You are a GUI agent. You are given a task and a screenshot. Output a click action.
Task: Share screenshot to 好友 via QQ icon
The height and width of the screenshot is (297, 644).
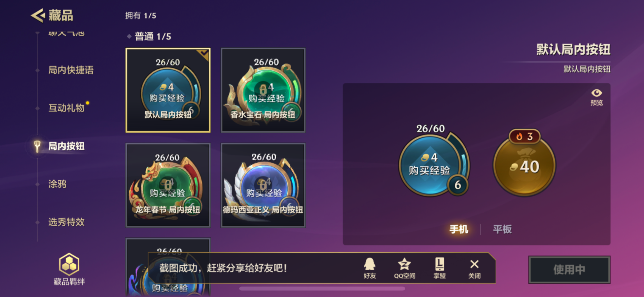tap(370, 268)
